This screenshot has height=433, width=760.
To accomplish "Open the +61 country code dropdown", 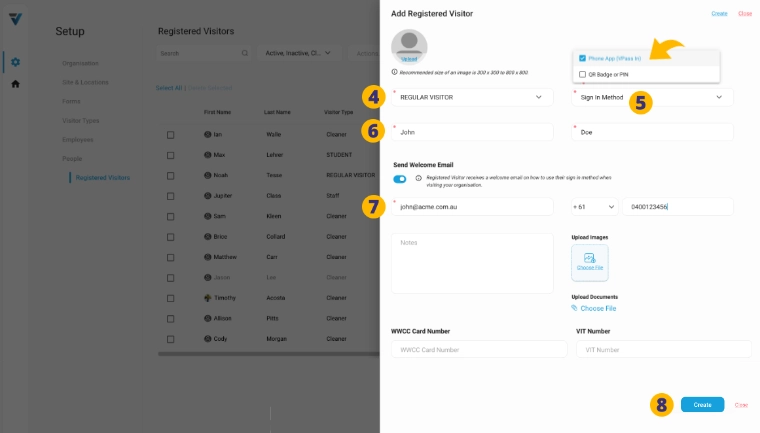I will pos(593,206).
